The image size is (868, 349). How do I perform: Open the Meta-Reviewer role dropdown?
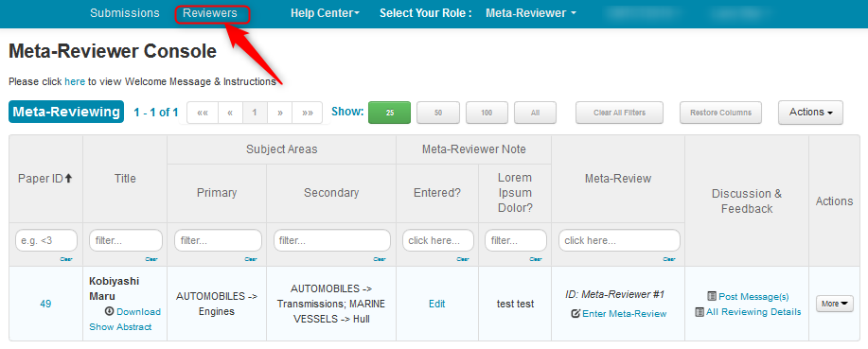coord(530,13)
